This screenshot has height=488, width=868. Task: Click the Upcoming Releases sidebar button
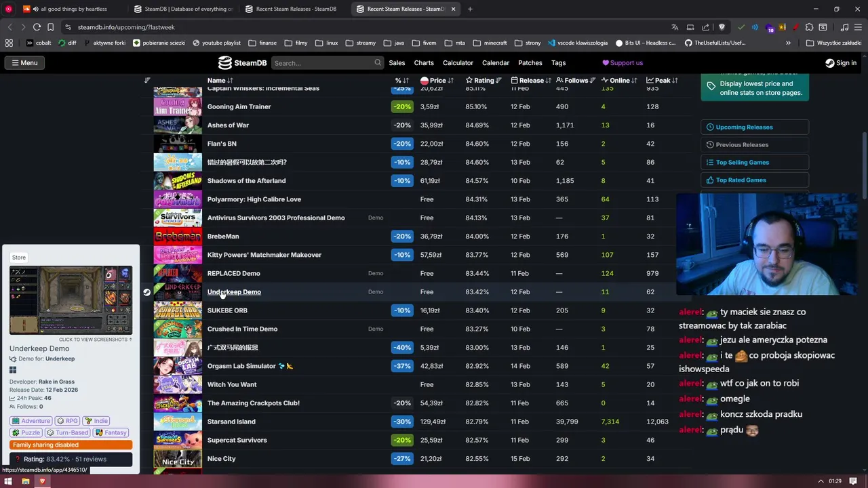tap(755, 127)
